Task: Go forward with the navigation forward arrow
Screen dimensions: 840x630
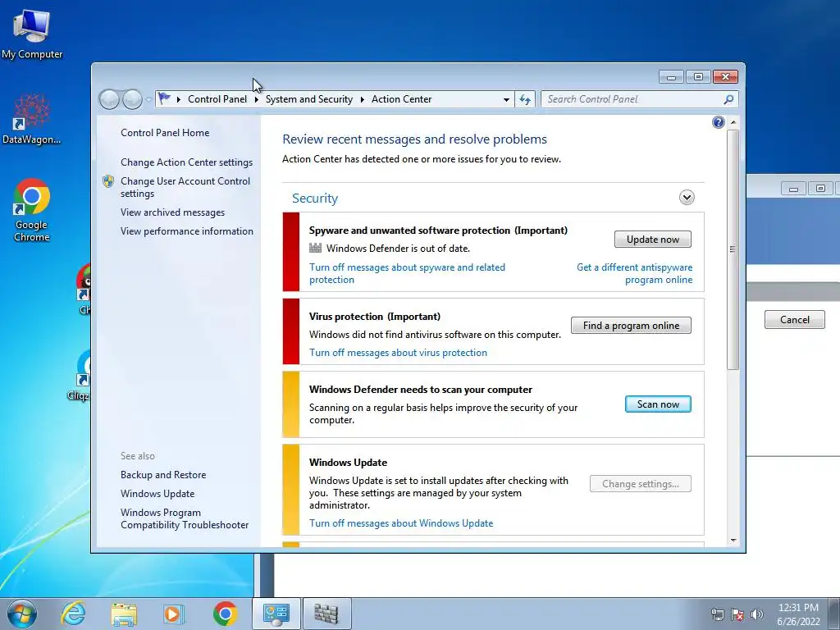Action: pyautogui.click(x=132, y=99)
